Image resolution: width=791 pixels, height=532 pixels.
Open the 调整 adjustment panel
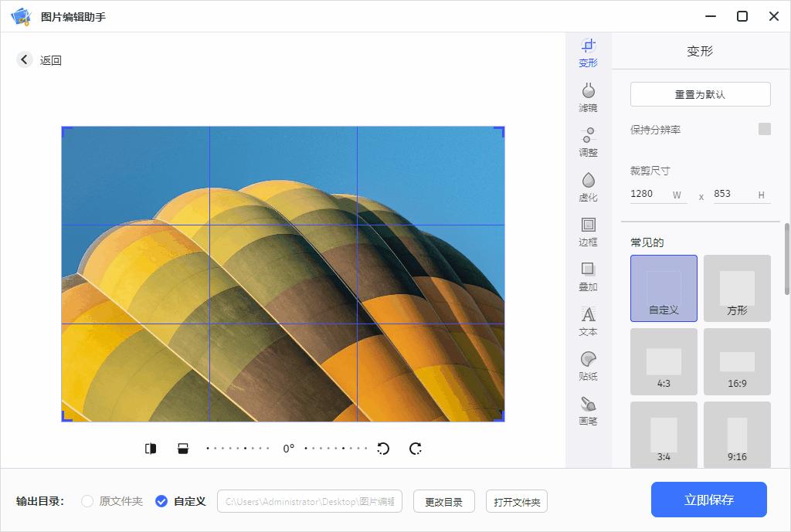click(588, 142)
